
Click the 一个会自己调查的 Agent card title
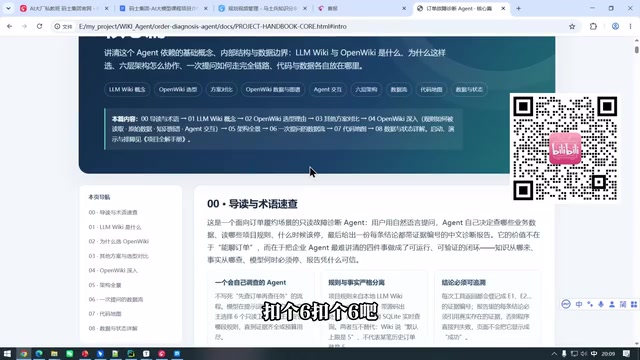point(250,282)
